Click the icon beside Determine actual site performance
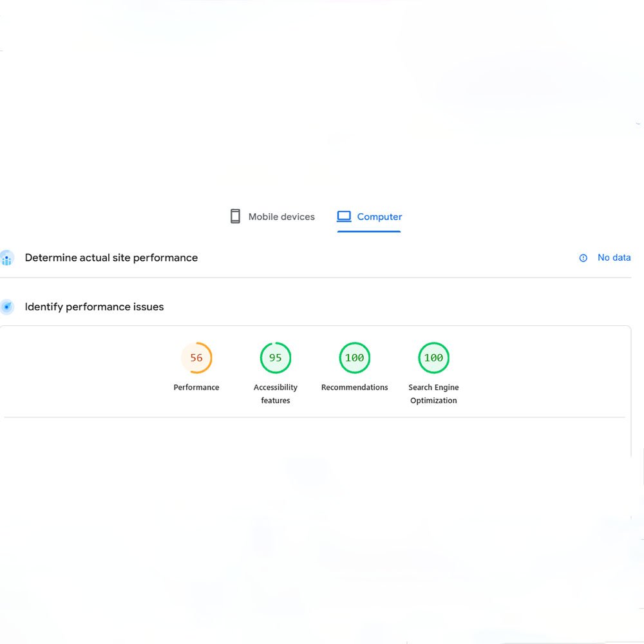This screenshot has width=644, height=644. (x=7, y=258)
